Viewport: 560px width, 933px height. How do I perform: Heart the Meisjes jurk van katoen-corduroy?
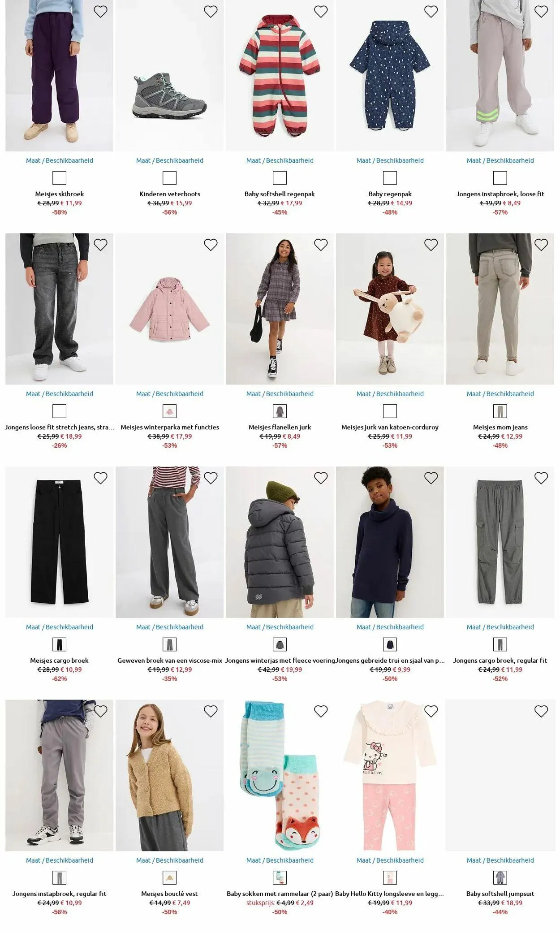(431, 245)
